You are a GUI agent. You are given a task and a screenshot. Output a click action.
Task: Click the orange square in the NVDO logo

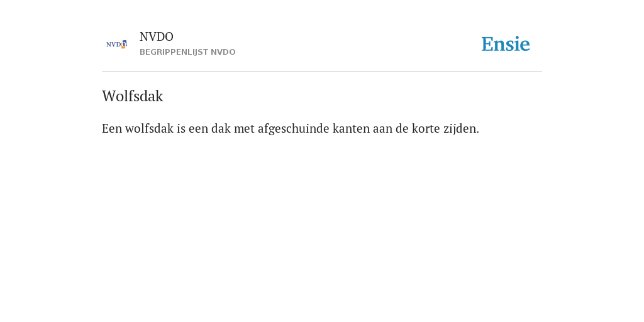pos(123,46)
